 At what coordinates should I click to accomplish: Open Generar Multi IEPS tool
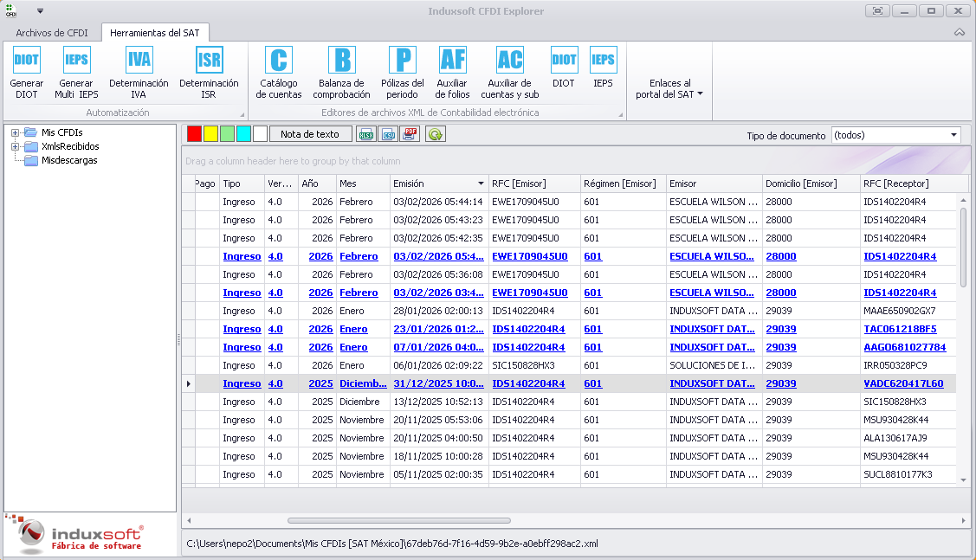77,61
